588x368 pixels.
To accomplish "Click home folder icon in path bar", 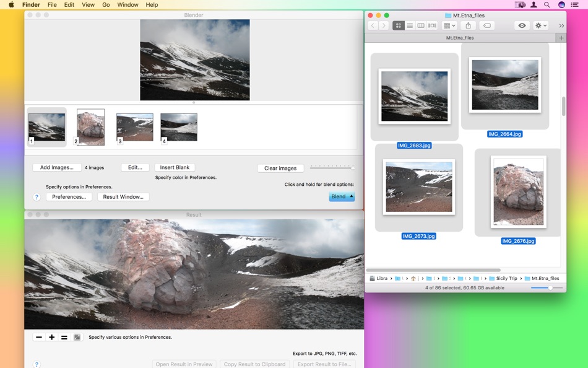I will pyautogui.click(x=413, y=279).
